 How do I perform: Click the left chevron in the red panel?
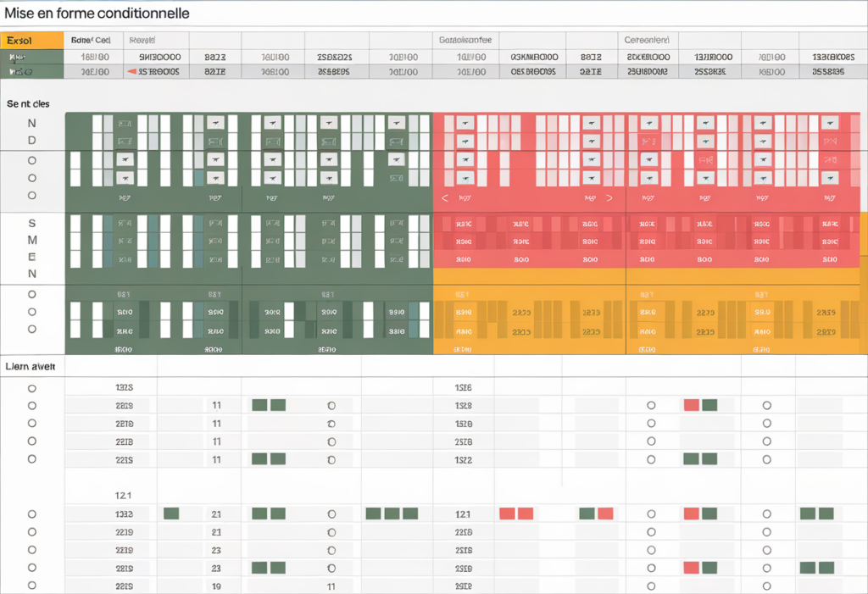[x=445, y=198]
